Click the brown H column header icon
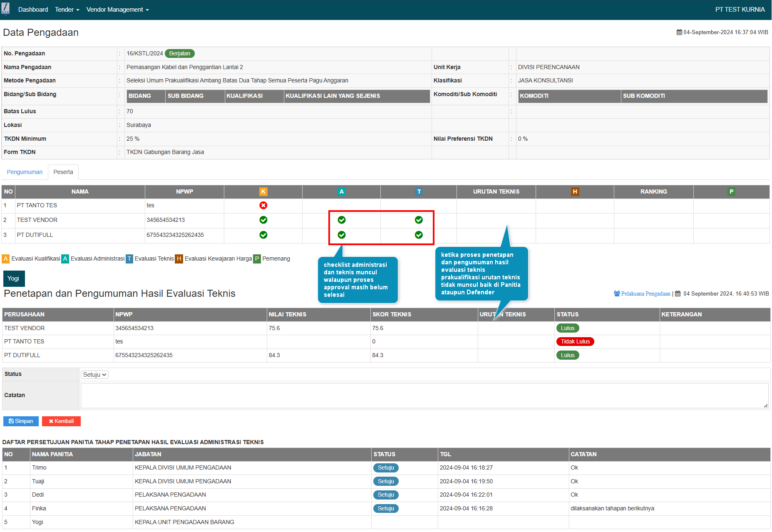Image resolution: width=772 pixels, height=532 pixels. [x=575, y=191]
